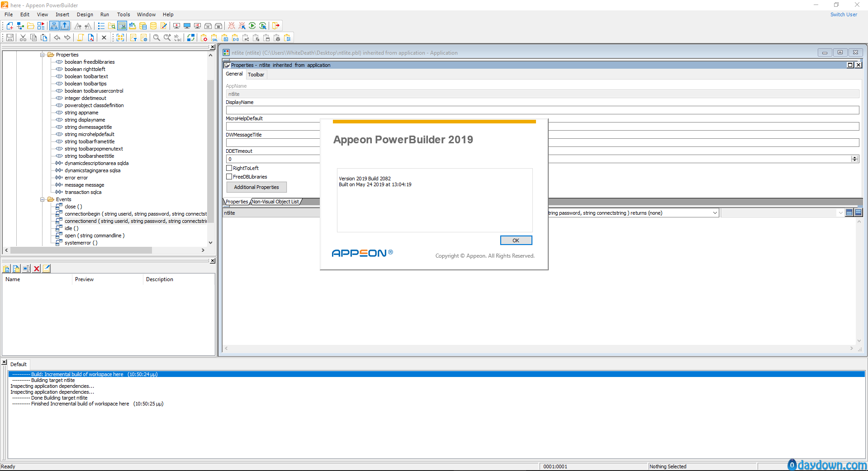Click the Name column header in Clip window
Image resolution: width=868 pixels, height=471 pixels.
(37, 279)
